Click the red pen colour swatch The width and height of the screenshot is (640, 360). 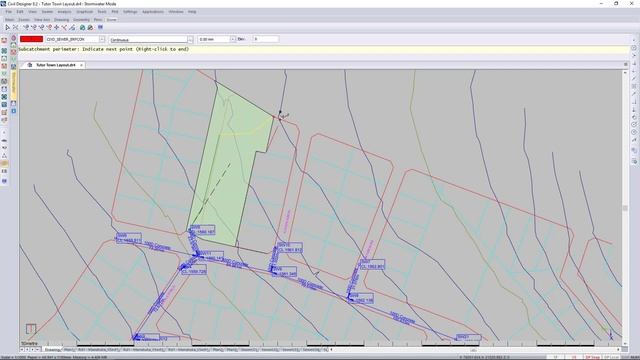tap(31, 39)
